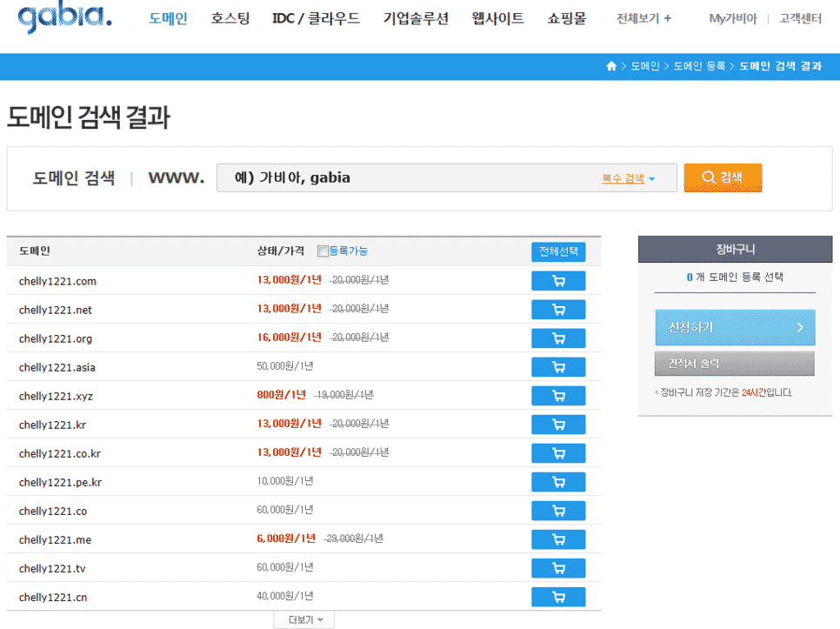Expand the 전체보기 + menu

pos(643,19)
